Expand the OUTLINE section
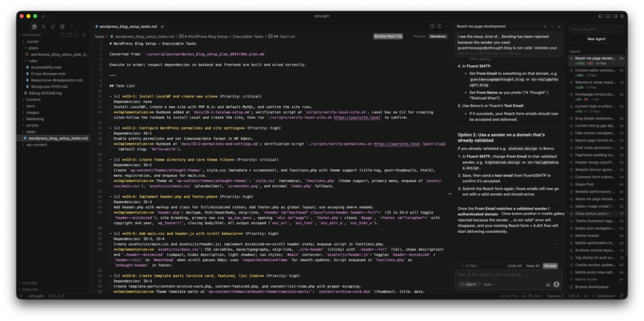Viewport: 644px width, 321px height. coord(29,283)
